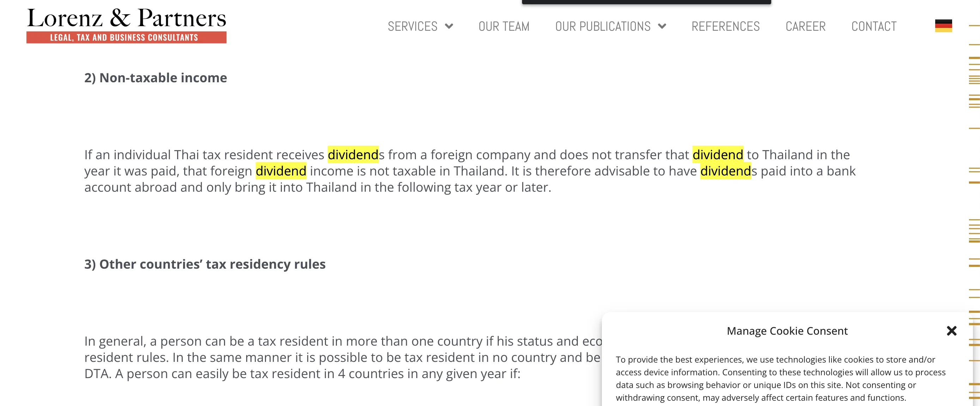Image resolution: width=980 pixels, height=406 pixels.
Task: Expand the Services dropdown chevron
Action: [x=449, y=26]
